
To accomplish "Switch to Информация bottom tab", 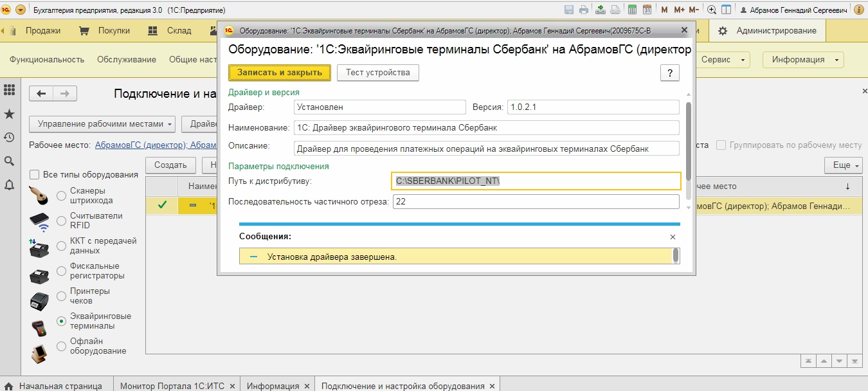I will [x=278, y=386].
